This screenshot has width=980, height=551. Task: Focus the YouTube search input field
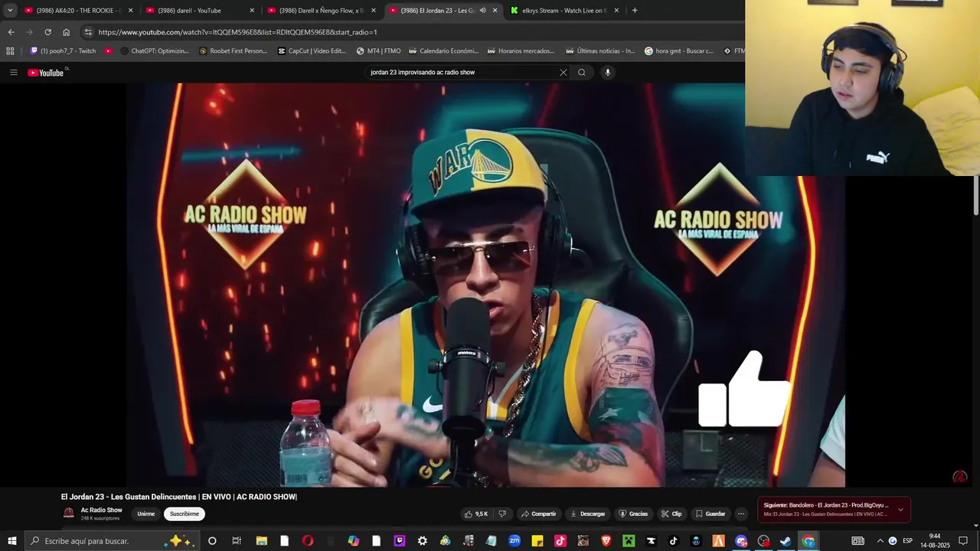click(x=462, y=73)
